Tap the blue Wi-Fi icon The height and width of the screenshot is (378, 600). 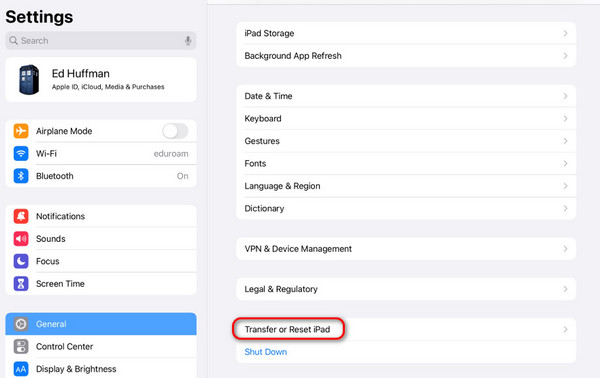pos(21,153)
